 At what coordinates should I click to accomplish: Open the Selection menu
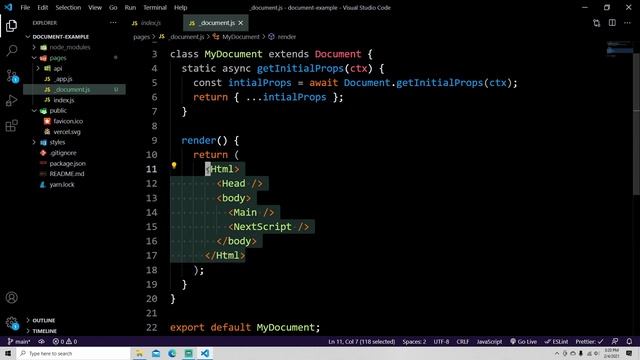coord(68,7)
